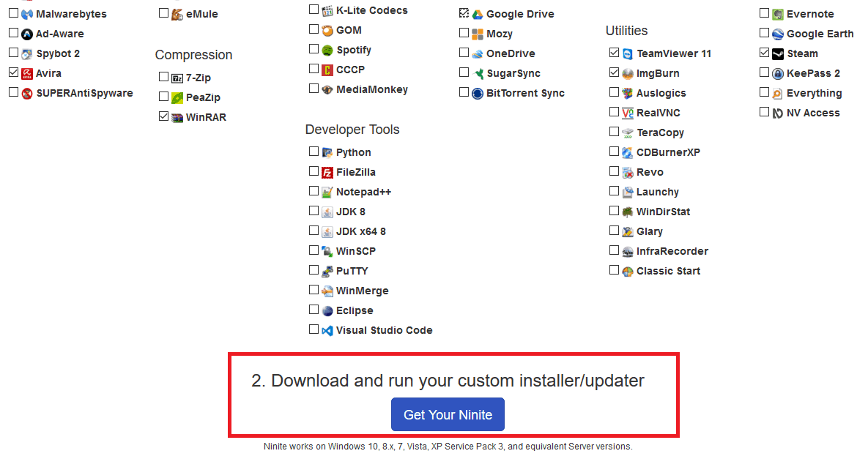Click the red Avira icon

[27, 73]
